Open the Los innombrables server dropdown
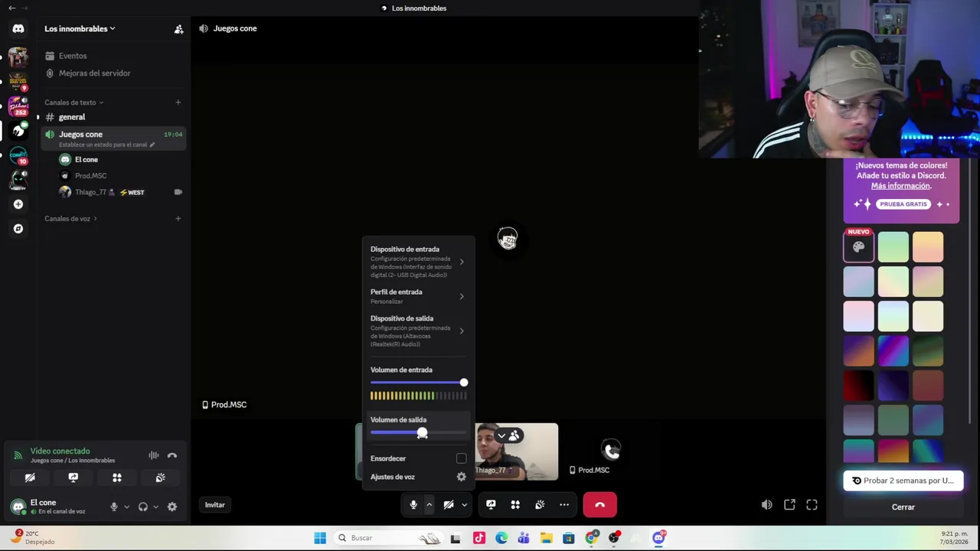 (80, 29)
